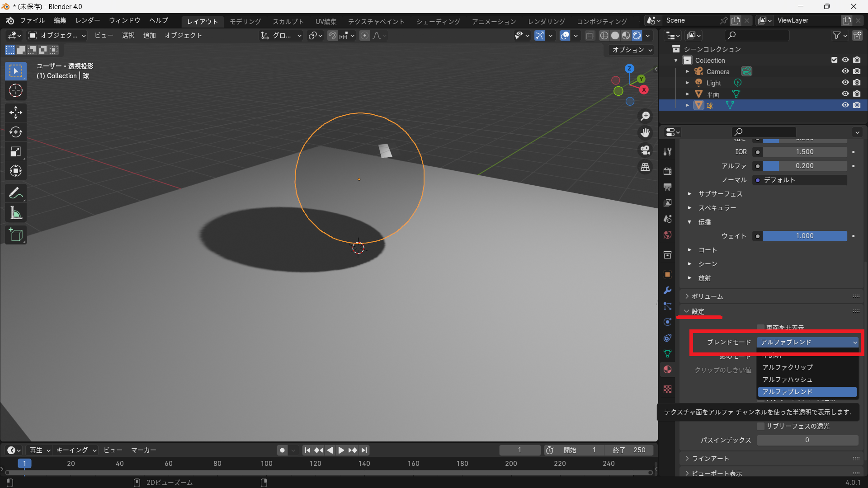
Task: Select the Move tool in toolbar
Action: click(x=16, y=112)
